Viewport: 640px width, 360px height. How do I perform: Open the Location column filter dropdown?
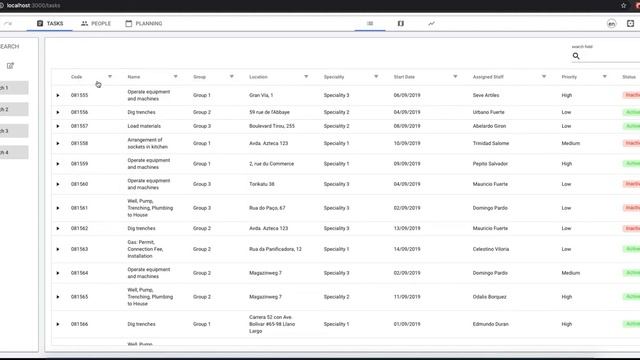click(x=306, y=77)
